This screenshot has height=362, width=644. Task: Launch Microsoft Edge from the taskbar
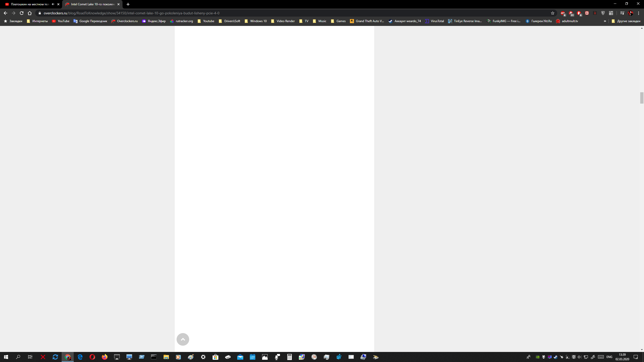click(x=80, y=357)
